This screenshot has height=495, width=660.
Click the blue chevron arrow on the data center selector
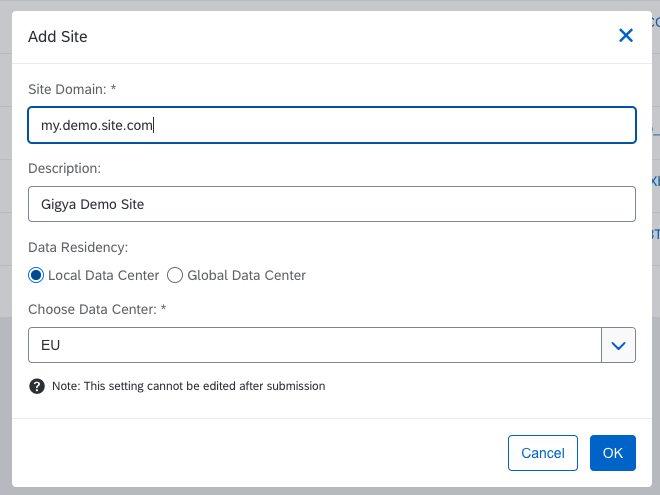[618, 345]
